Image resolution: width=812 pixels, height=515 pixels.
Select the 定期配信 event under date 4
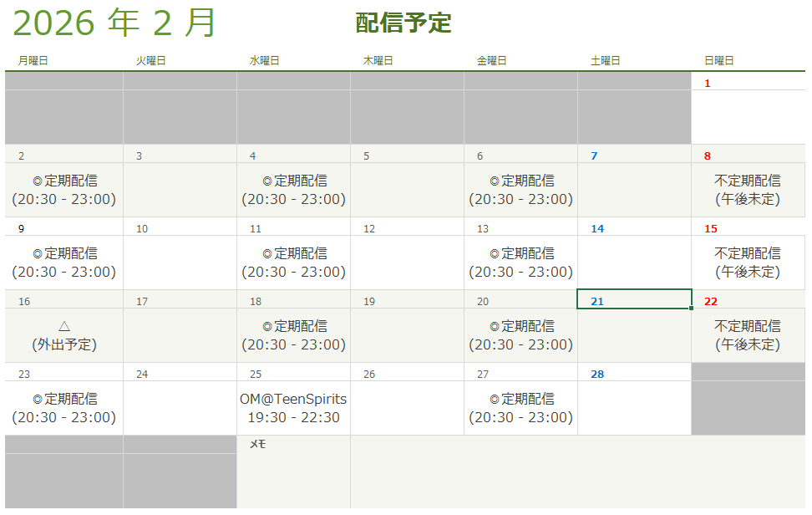tap(293, 190)
